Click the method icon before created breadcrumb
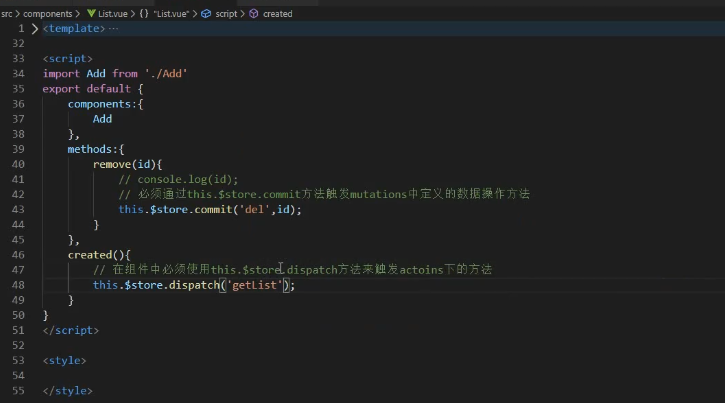The width and height of the screenshot is (725, 403). (254, 14)
